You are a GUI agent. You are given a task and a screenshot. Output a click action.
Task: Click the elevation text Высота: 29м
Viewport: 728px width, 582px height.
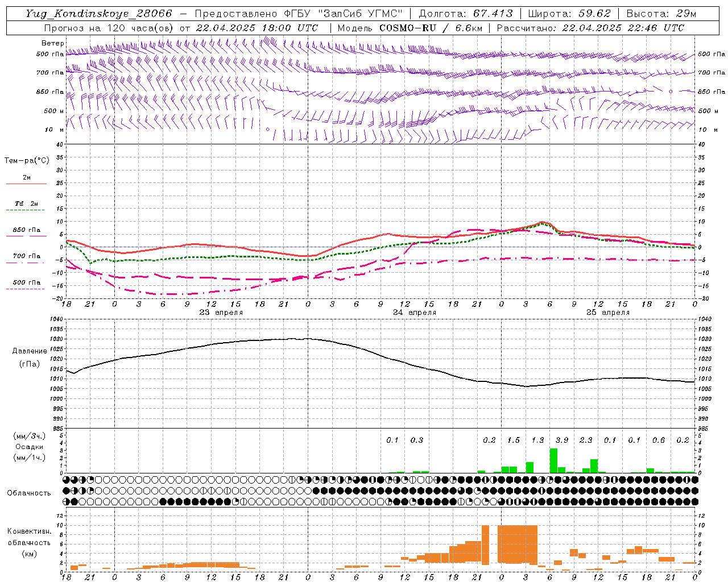click(661, 14)
